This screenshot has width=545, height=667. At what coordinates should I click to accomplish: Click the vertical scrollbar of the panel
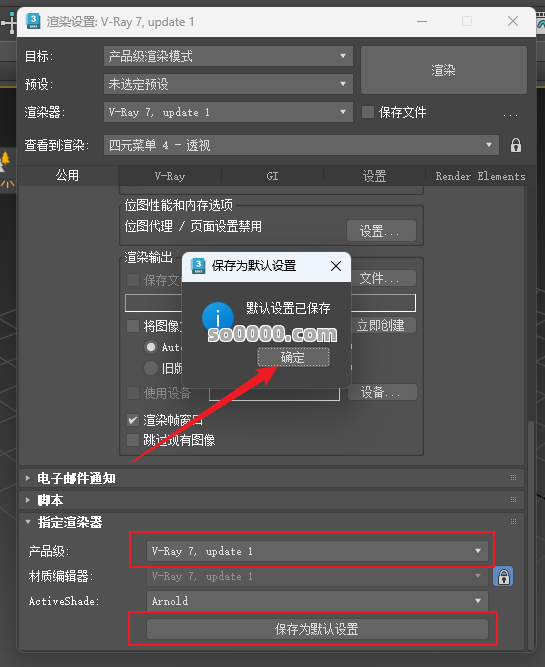(x=531, y=534)
